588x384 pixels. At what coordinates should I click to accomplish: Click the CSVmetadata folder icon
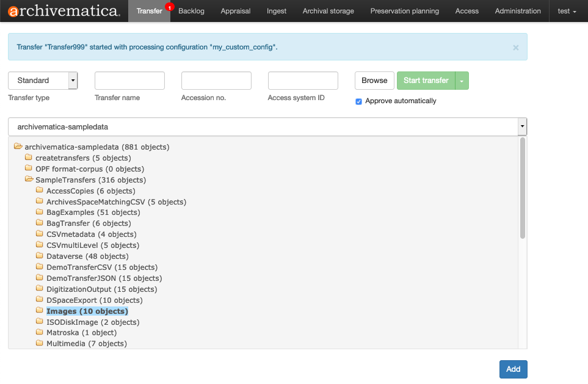pyautogui.click(x=40, y=234)
